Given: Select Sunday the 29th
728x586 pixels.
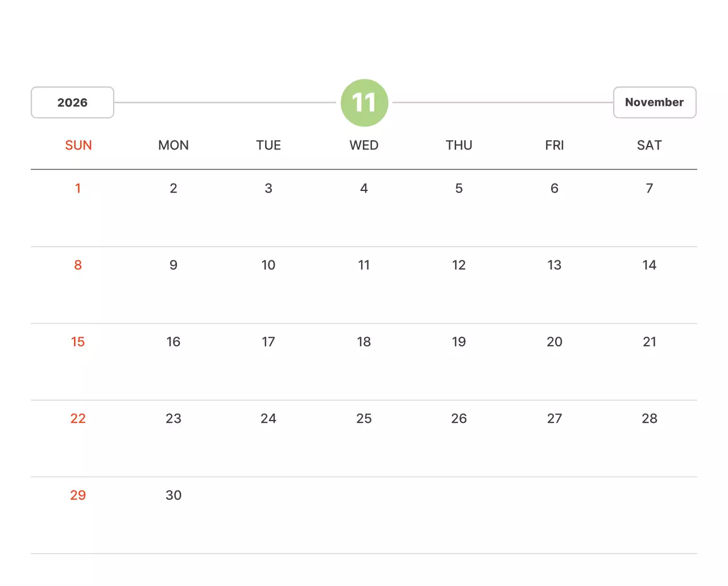Looking at the screenshot, I should (78, 495).
